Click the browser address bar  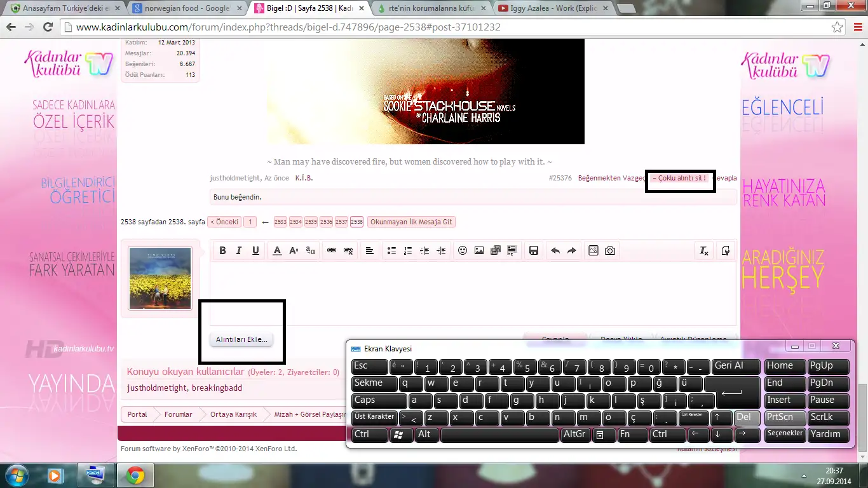tap(445, 28)
